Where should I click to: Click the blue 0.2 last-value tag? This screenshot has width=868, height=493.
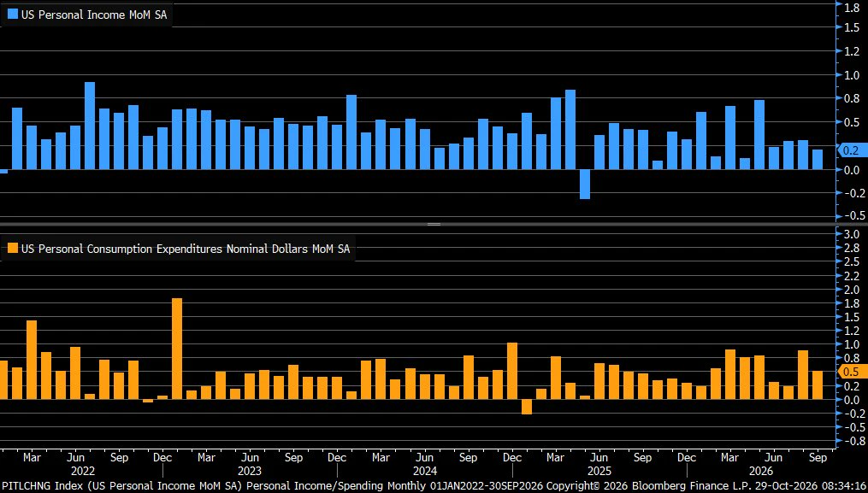852,150
